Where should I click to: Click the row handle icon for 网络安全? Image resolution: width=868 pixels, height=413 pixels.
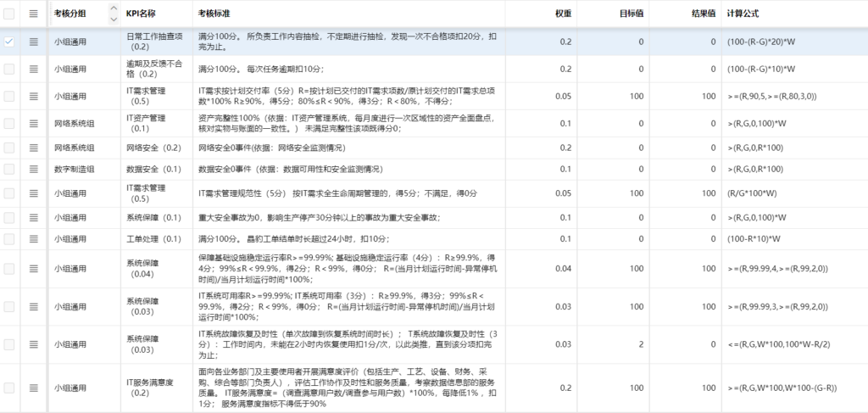34,148
